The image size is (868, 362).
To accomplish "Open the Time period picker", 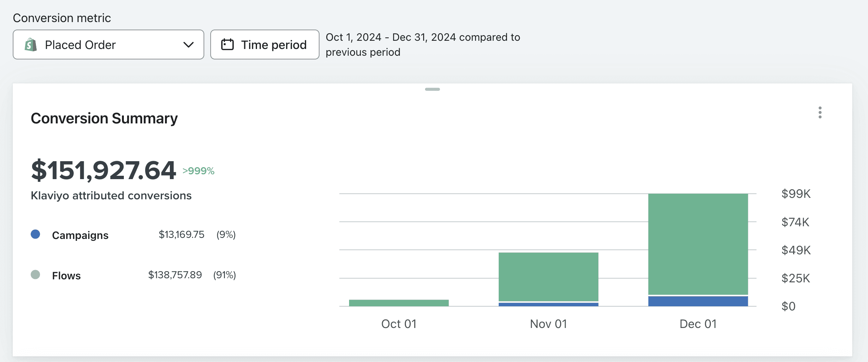I will (265, 45).
